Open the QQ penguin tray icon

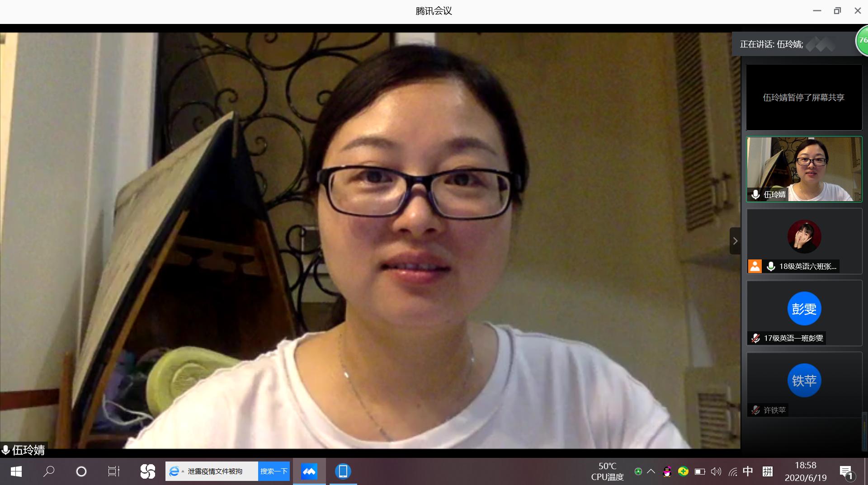click(x=667, y=471)
